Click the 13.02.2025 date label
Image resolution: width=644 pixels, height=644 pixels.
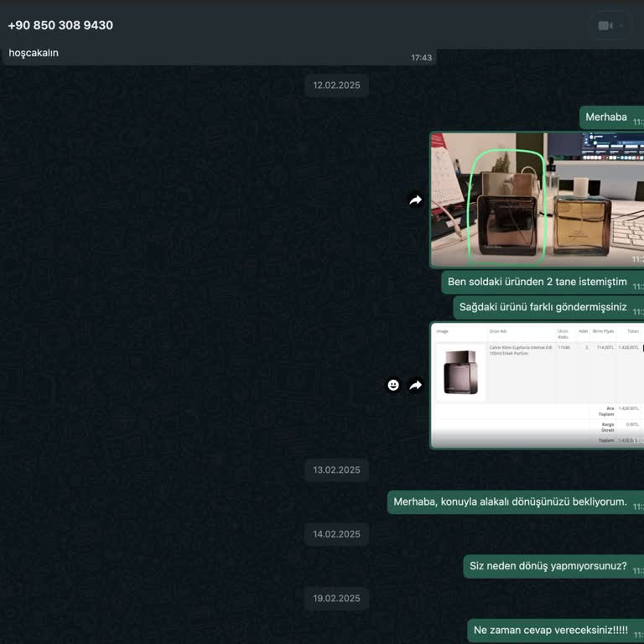coord(336,470)
